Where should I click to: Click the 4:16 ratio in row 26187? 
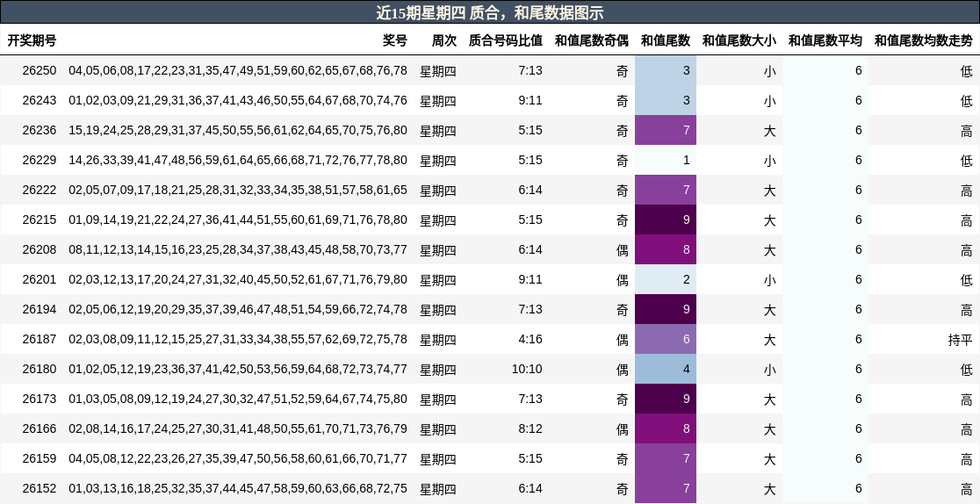point(530,340)
